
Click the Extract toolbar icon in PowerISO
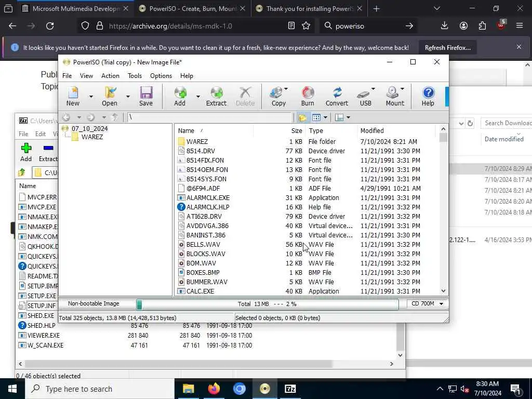point(216,96)
